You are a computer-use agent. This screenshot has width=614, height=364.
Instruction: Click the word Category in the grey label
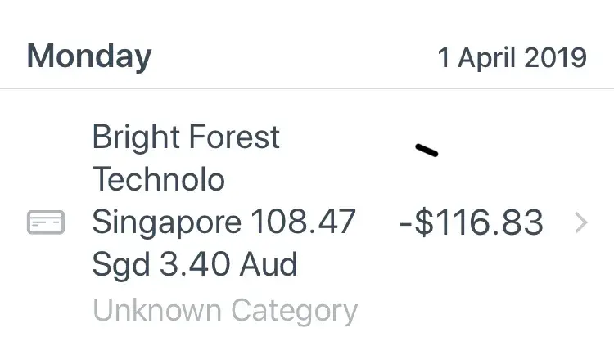point(294,311)
